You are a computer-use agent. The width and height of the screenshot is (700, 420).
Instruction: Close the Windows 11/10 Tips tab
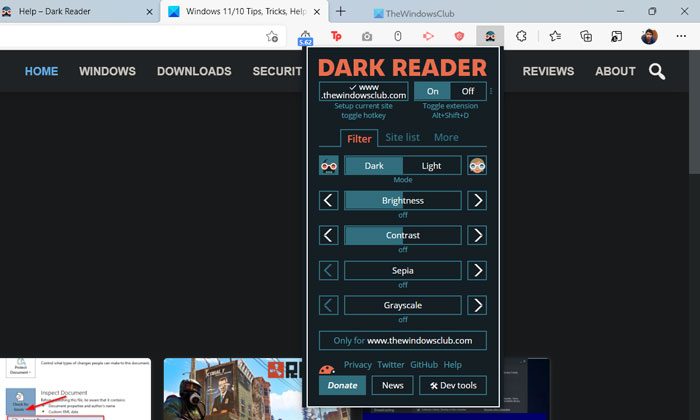317,12
